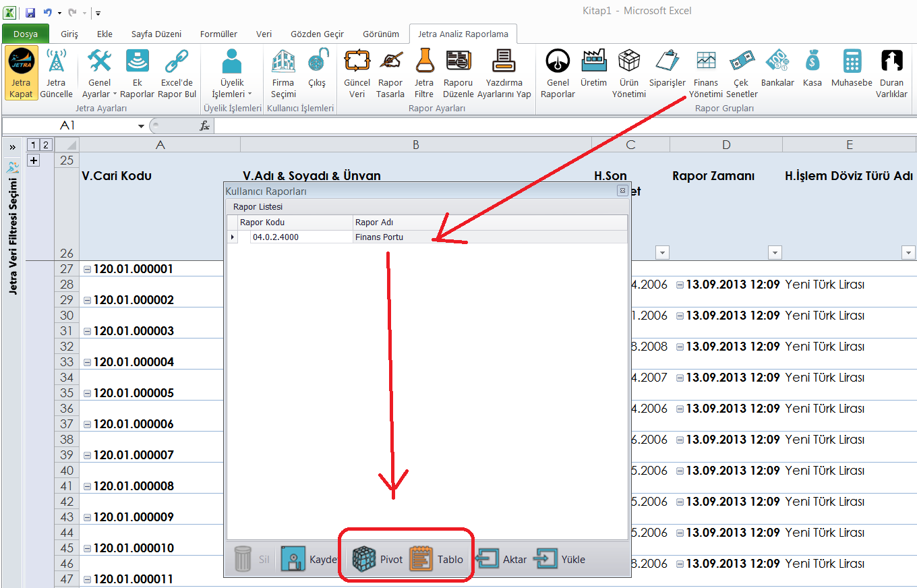Click Raporu Düzenle icon
This screenshot has height=588, width=917.
(x=459, y=61)
